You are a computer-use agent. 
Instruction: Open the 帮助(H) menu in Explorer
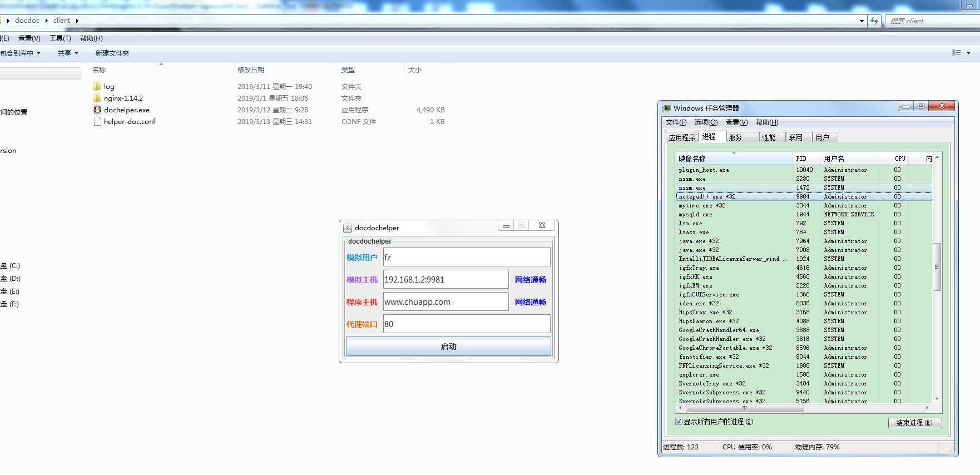pyautogui.click(x=91, y=38)
